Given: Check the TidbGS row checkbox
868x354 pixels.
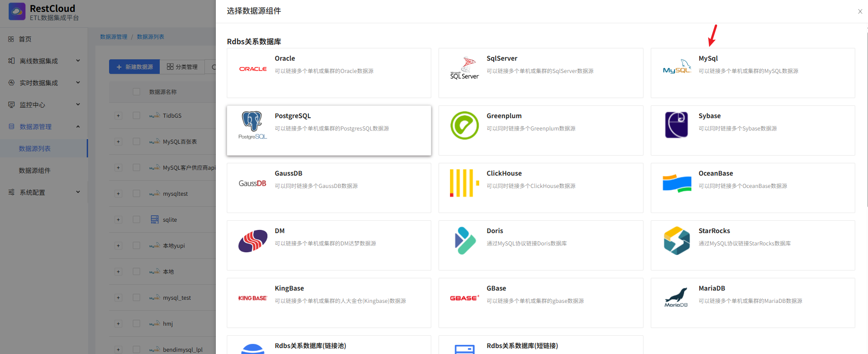Looking at the screenshot, I should tap(136, 115).
